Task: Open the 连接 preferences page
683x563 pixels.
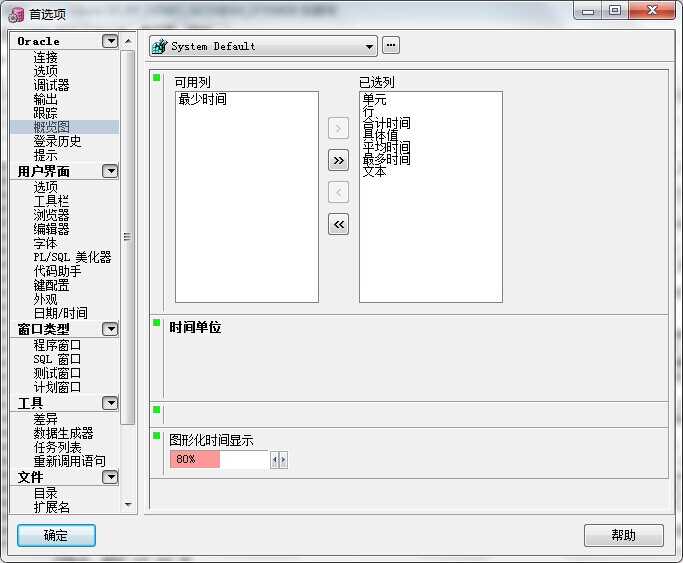Action: (46, 57)
